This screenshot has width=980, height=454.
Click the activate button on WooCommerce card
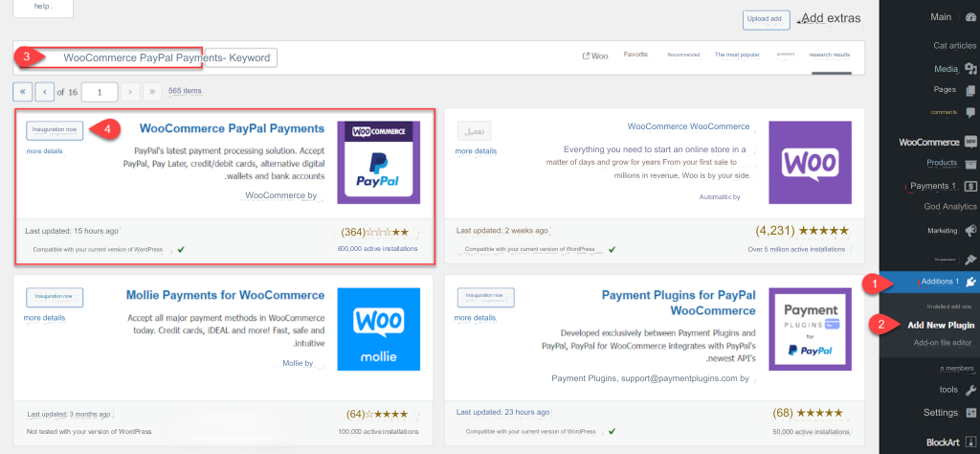click(x=474, y=130)
